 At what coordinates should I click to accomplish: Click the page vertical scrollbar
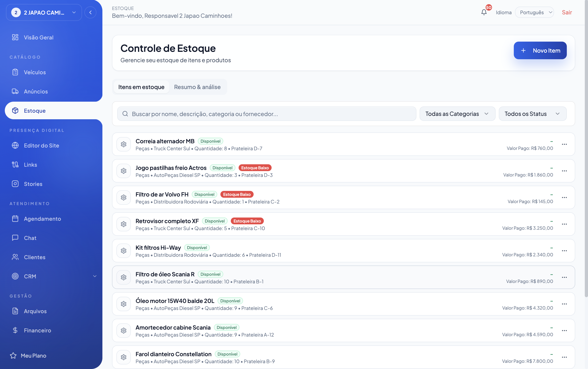coord(586,149)
